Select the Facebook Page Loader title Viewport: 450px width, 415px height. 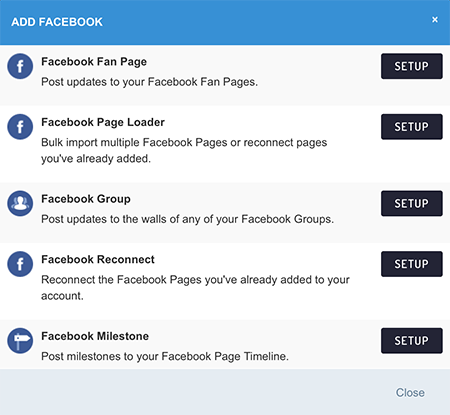(x=103, y=123)
